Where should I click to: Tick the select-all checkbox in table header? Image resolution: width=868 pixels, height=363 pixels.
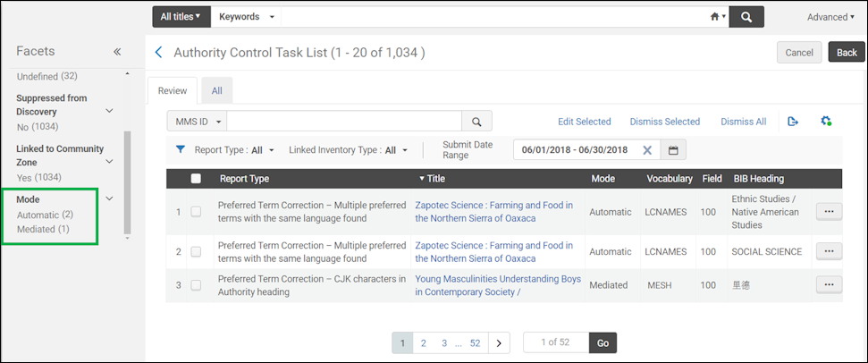(x=196, y=179)
